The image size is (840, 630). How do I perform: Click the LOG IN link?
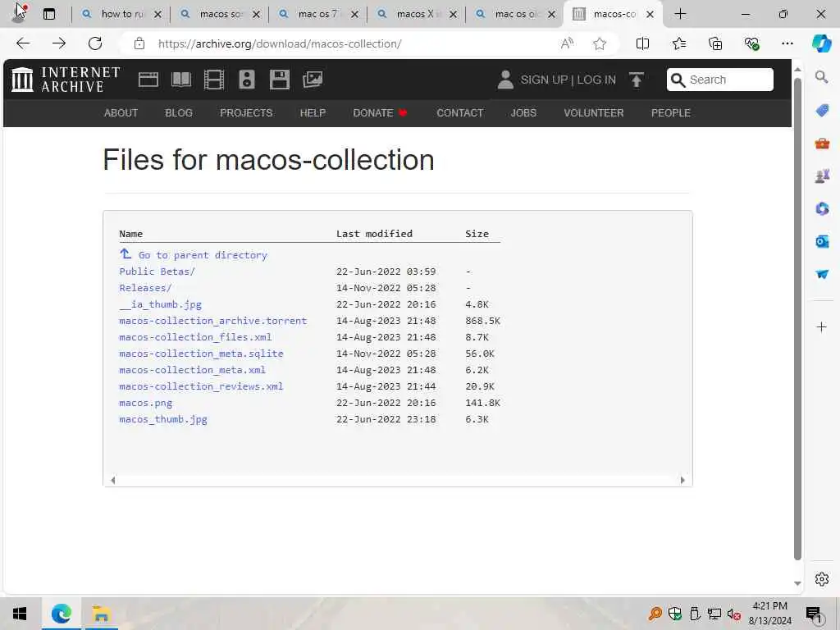click(x=596, y=80)
